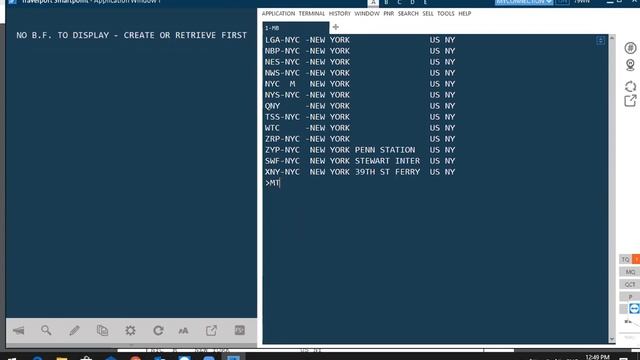Screen dimensions: 640x360
Task: Click the orange button beside TQ
Action: pyautogui.click(x=636, y=259)
